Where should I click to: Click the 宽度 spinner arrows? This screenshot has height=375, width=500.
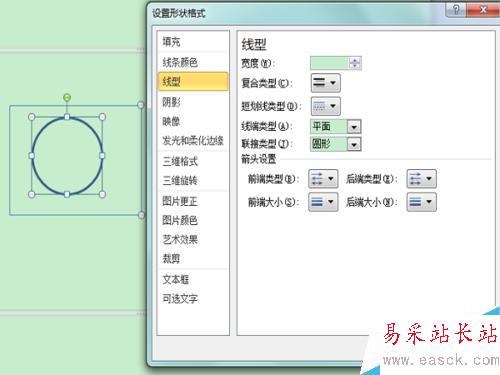(x=355, y=63)
